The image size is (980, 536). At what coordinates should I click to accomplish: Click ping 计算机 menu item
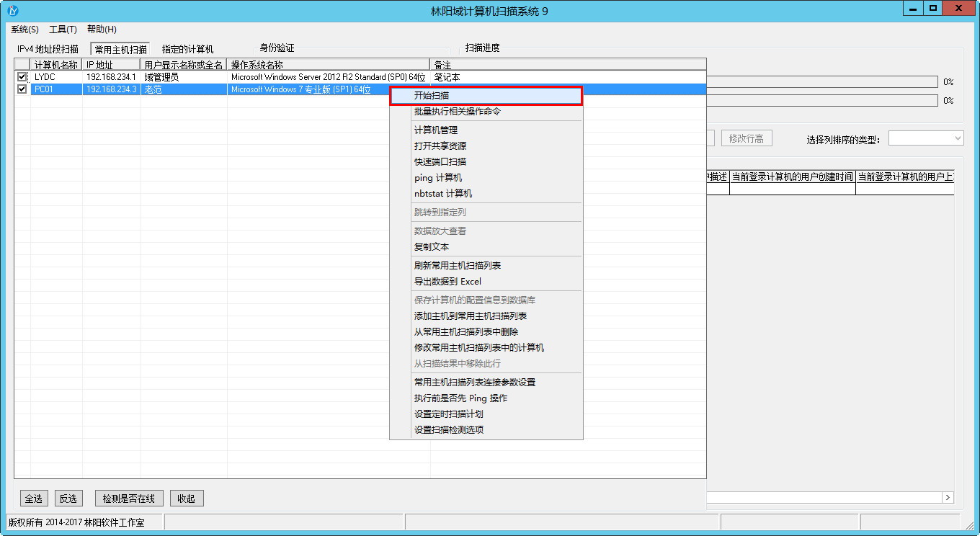[437, 178]
